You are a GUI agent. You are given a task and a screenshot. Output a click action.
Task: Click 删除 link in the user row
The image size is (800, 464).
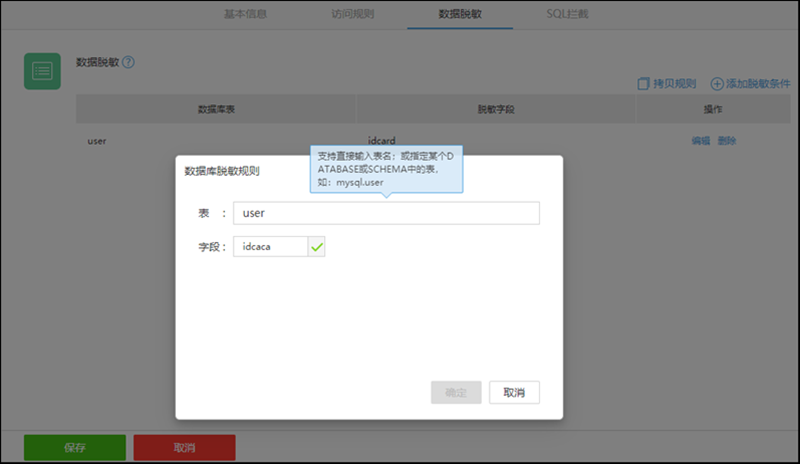click(x=727, y=141)
